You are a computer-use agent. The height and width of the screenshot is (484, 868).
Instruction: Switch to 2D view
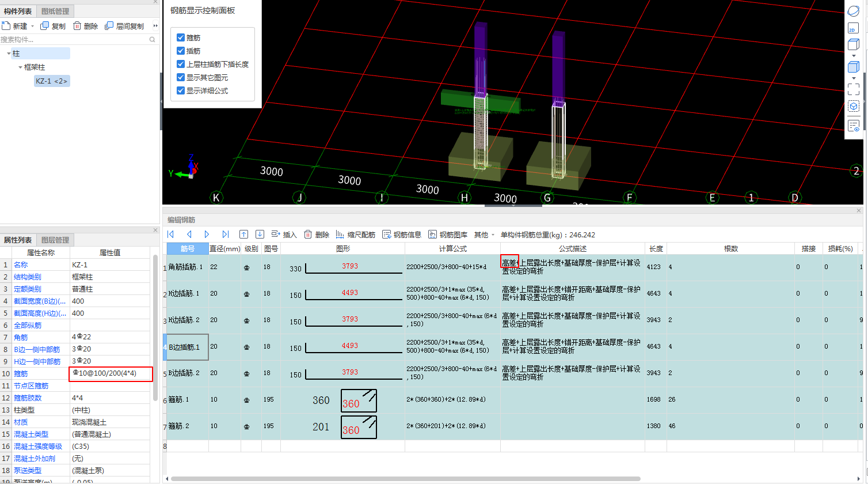pos(854,28)
